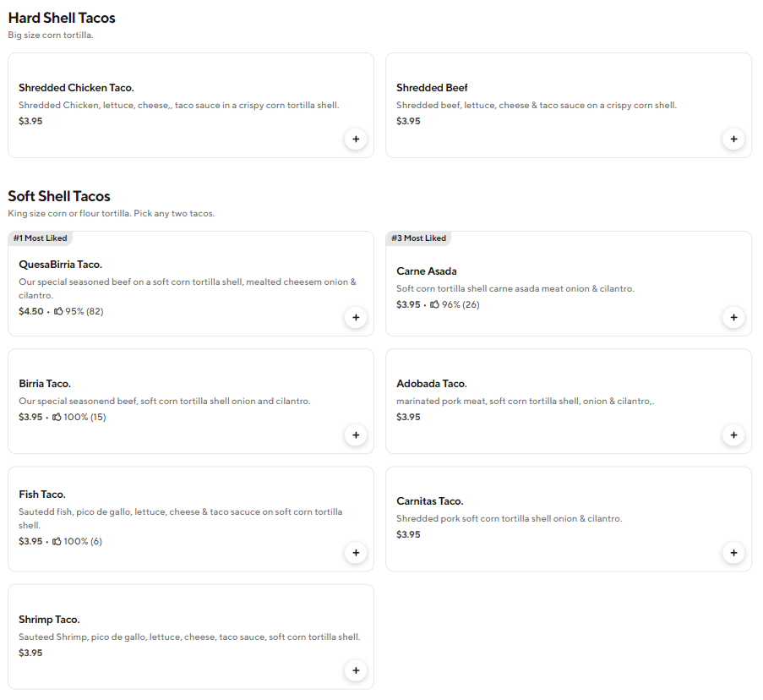The height and width of the screenshot is (700, 763).
Task: Click the thumbs-up rating on QuesaBirria Taco
Action: click(x=78, y=311)
